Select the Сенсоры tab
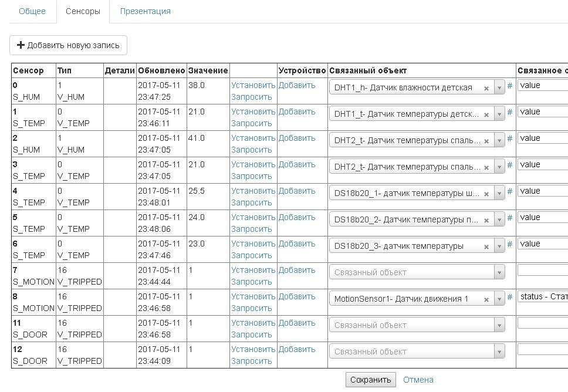Screen dimensions: 568x392 (83, 11)
